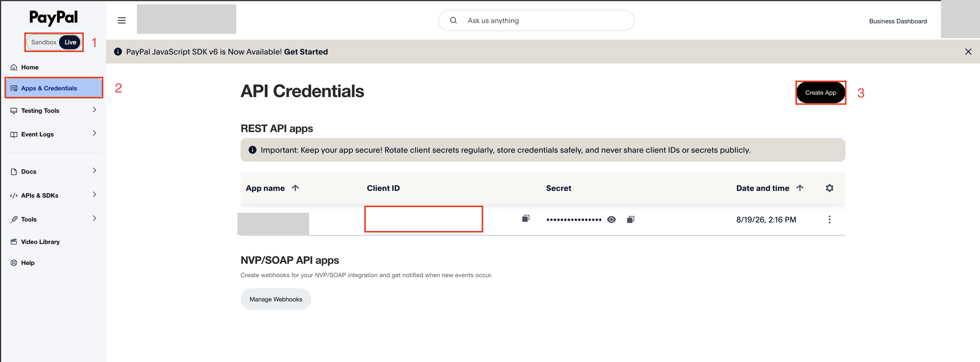This screenshot has width=980, height=362.
Task: Click the Event Logs book icon
Action: point(14,135)
